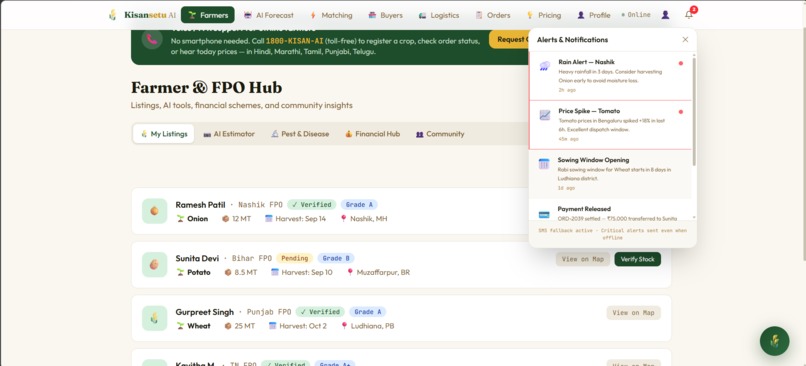The image size is (806, 366).
Task: Click Gurpreet Singh's wheat crop avatar
Action: pos(154,318)
